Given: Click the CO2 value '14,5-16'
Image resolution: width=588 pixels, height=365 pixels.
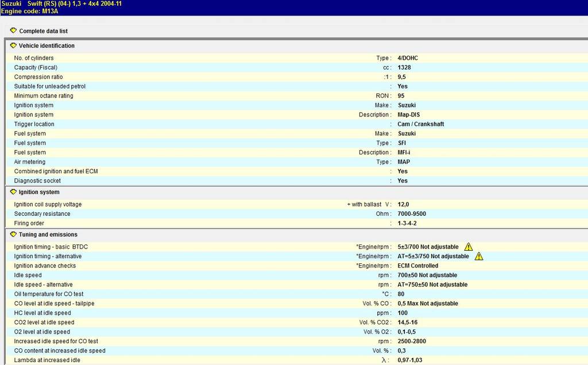Looking at the screenshot, I should [408, 323].
